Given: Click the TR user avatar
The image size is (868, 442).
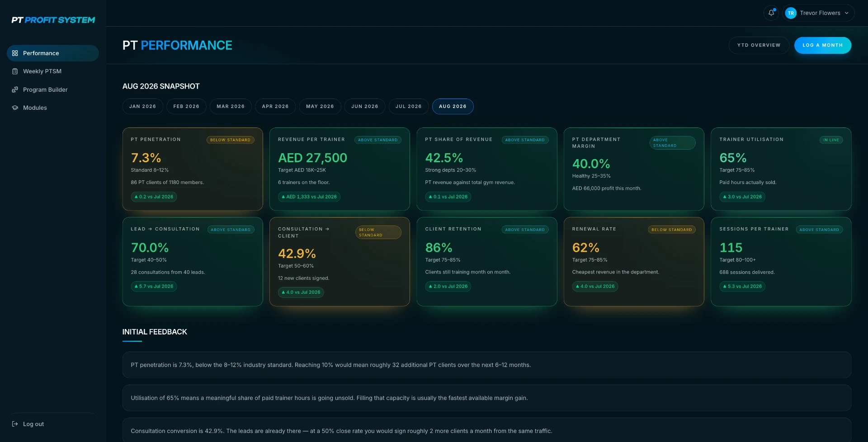Looking at the screenshot, I should pyautogui.click(x=791, y=13).
